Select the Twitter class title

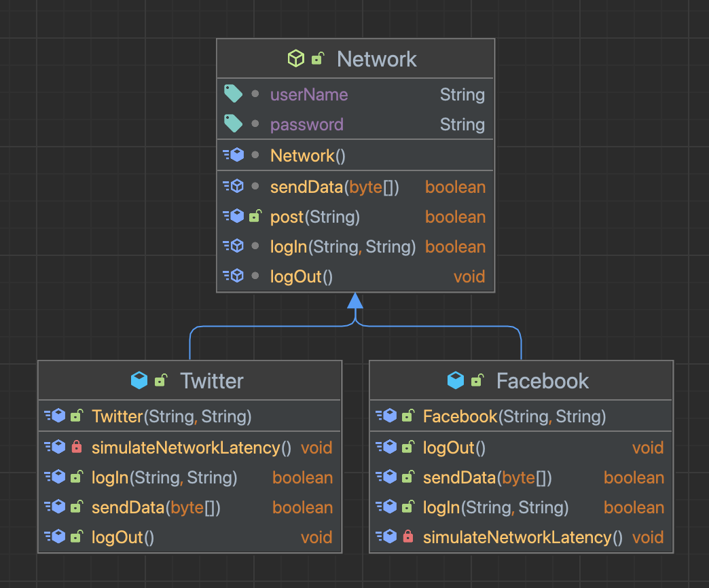coord(212,381)
